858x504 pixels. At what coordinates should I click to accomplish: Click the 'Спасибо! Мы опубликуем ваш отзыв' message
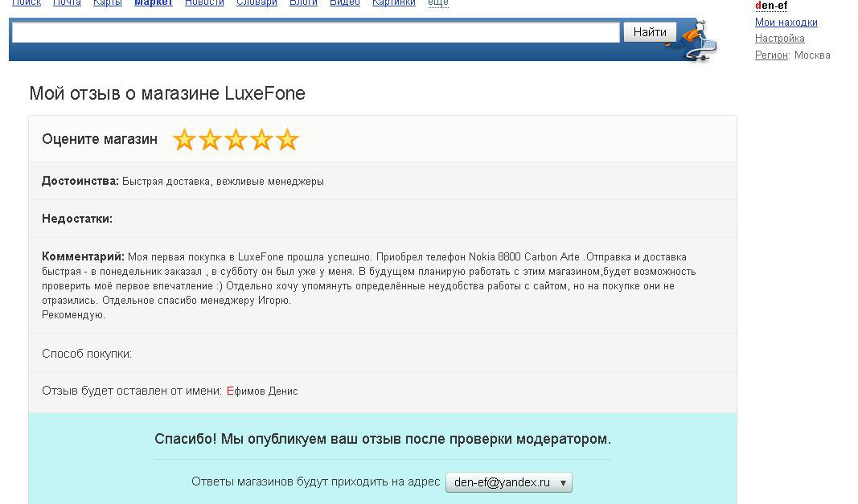tap(383, 439)
